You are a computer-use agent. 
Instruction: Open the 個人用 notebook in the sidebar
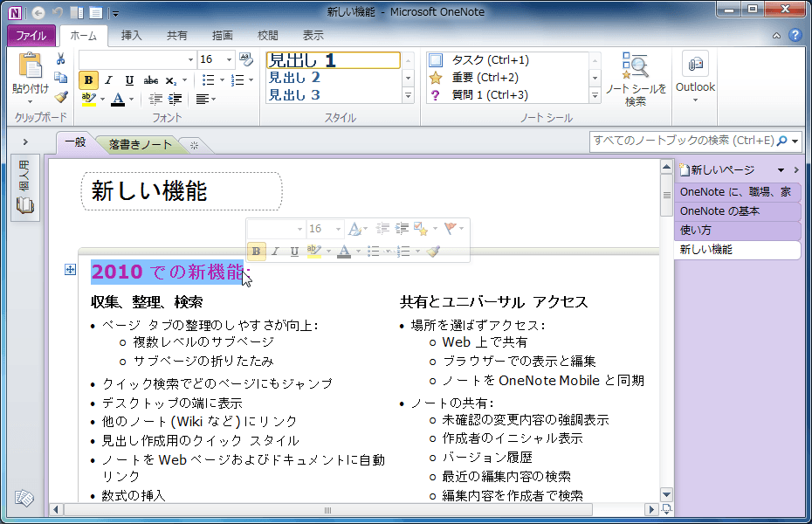[24, 188]
